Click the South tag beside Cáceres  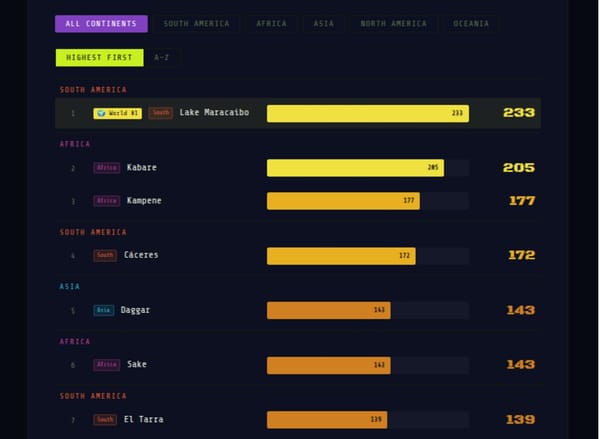coord(105,255)
